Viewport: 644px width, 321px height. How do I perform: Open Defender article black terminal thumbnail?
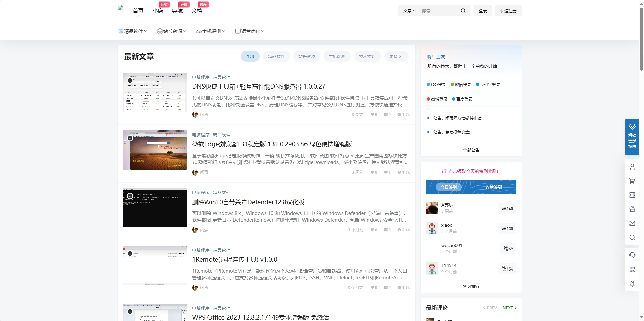[155, 208]
